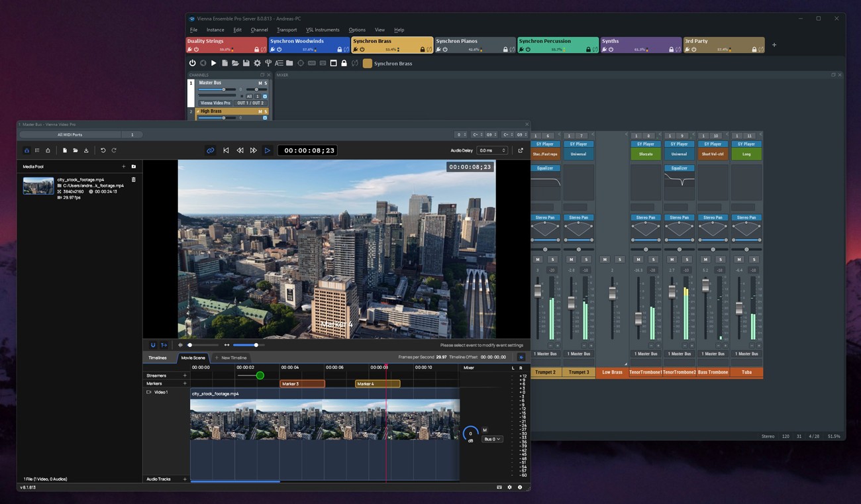
Task: Mute the Master Bus channel
Action: point(260,83)
